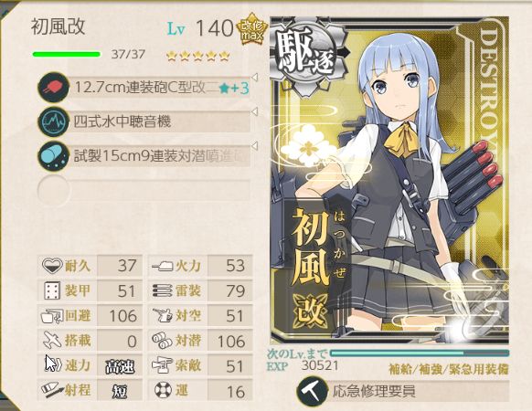Click the 次のLv.まで experience progress bar

tap(420, 353)
